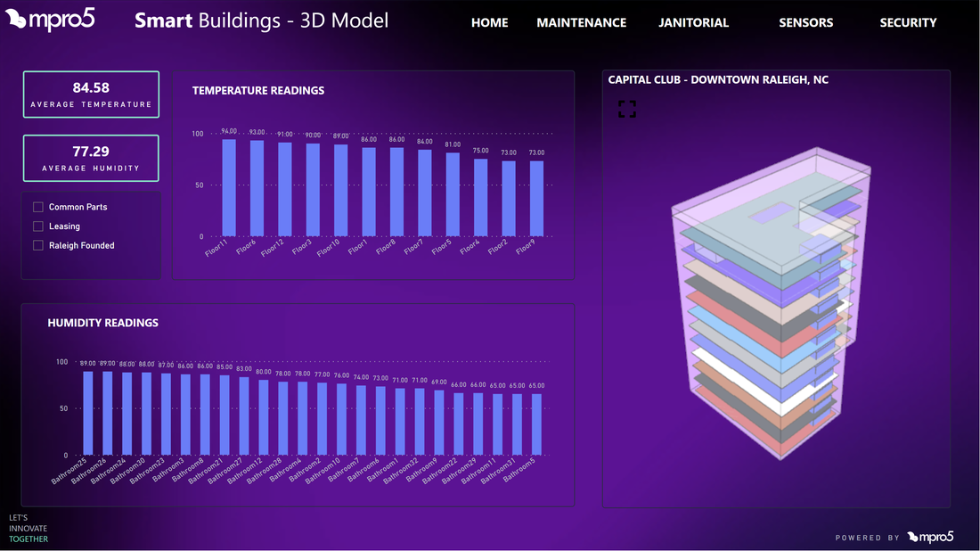
Task: Click the Floor11 bar in Temperature Readings
Action: click(x=230, y=187)
